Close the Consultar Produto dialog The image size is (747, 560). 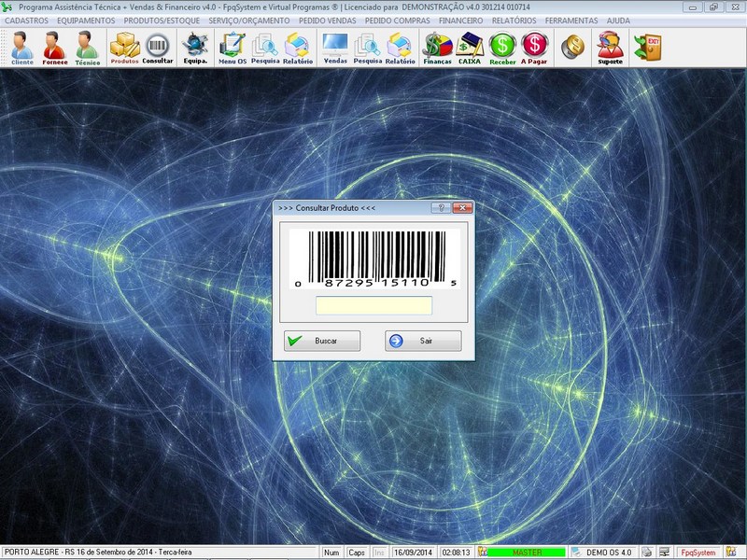(x=462, y=207)
